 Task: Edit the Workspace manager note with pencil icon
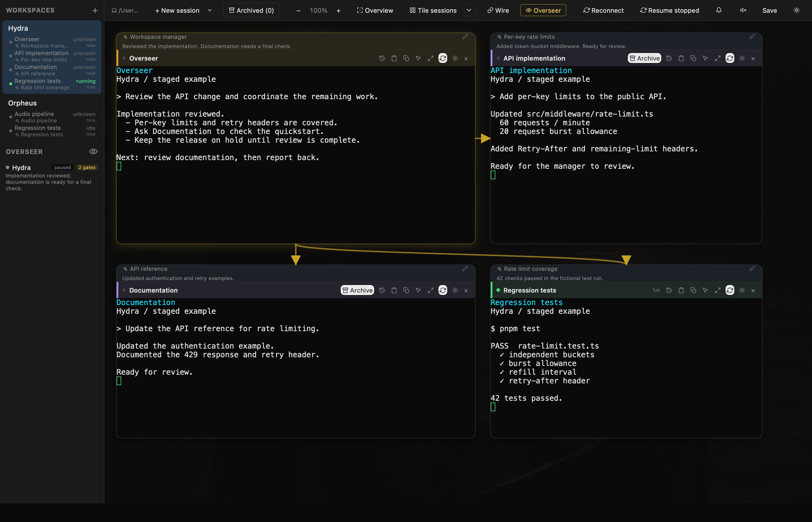point(465,37)
